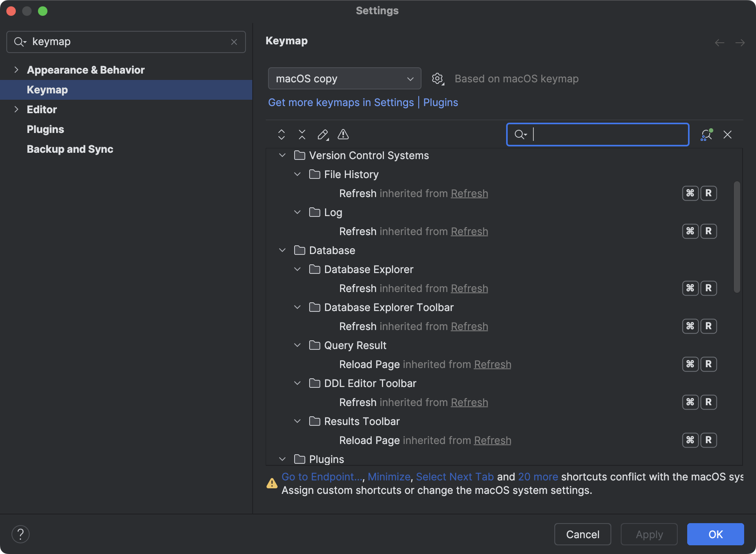This screenshot has width=756, height=554.
Task: Expand the Editor section in sidebar
Action: tap(16, 109)
